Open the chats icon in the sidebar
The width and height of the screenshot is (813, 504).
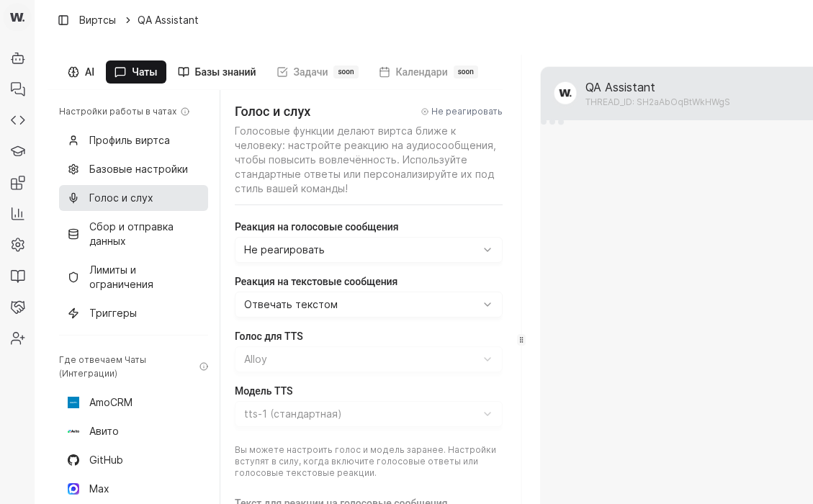pos(17,89)
